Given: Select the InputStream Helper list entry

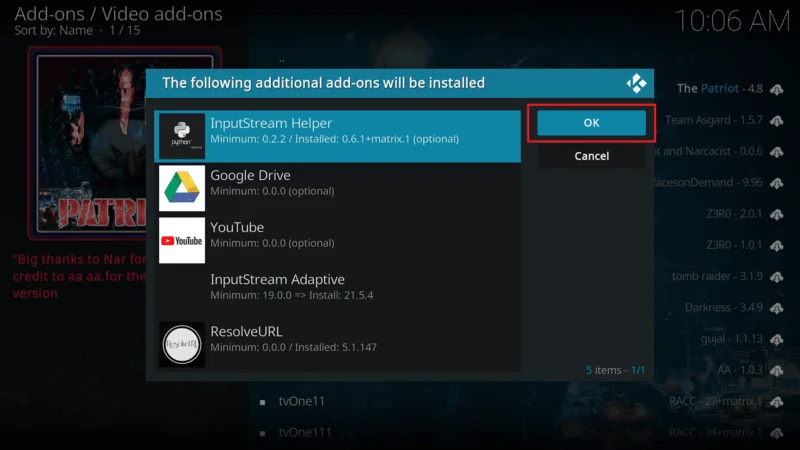Looking at the screenshot, I should pyautogui.click(x=337, y=136).
